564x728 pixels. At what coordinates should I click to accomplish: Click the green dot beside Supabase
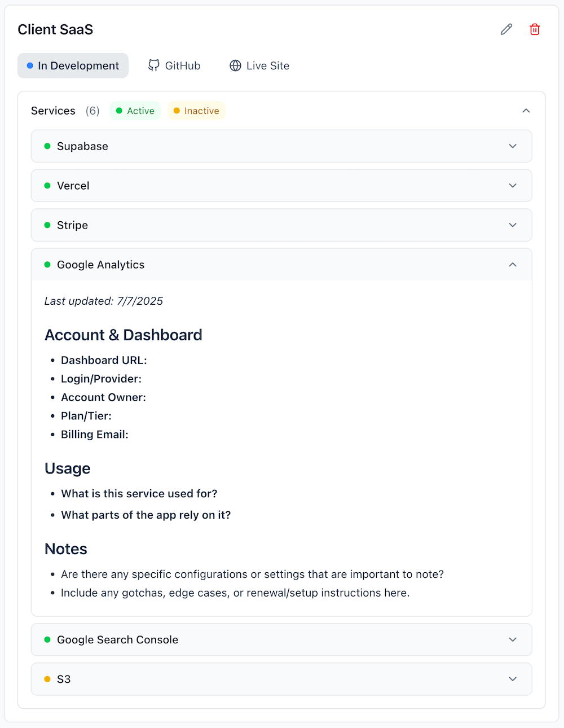click(47, 146)
